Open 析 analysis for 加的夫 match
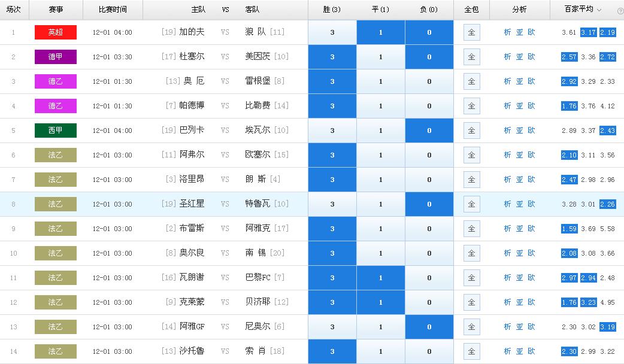 tap(507, 32)
